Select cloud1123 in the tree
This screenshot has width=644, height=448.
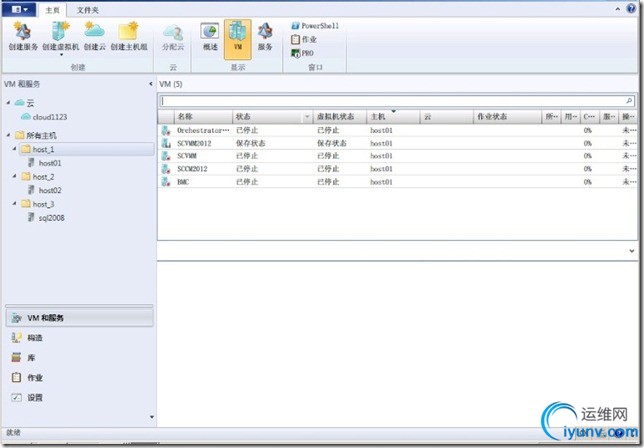point(44,117)
